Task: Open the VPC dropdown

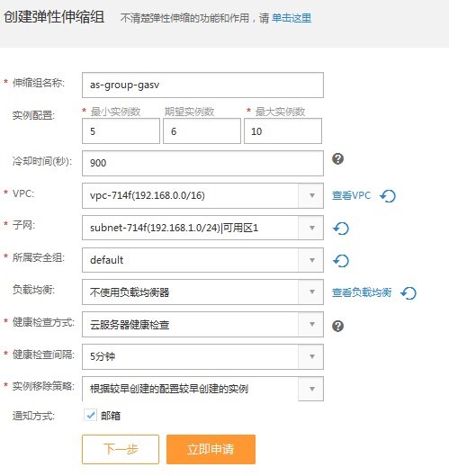Action: [x=202, y=195]
